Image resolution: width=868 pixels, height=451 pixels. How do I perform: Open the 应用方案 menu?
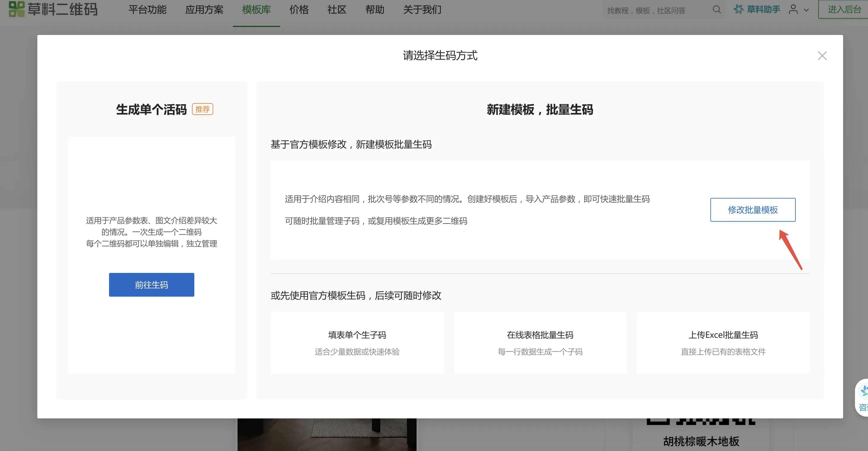204,9
